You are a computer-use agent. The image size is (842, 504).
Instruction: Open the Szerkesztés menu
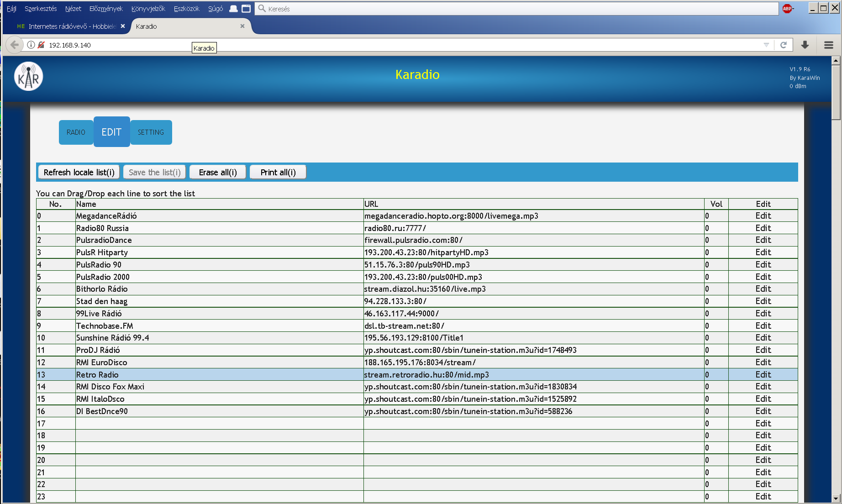click(41, 9)
